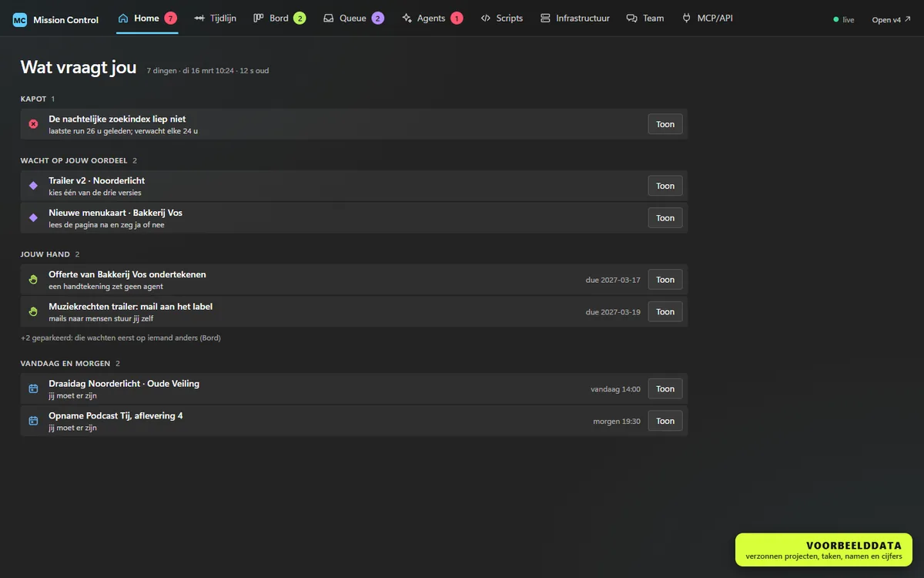Go to the MCP/API tab
Viewport: 924px width, 578px height.
[x=707, y=18]
